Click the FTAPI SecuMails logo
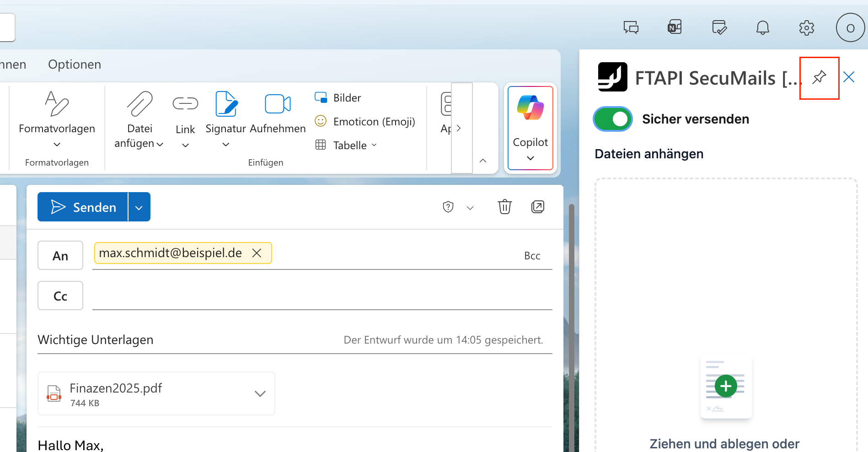Screen dimensions: 868x452 coord(612,77)
